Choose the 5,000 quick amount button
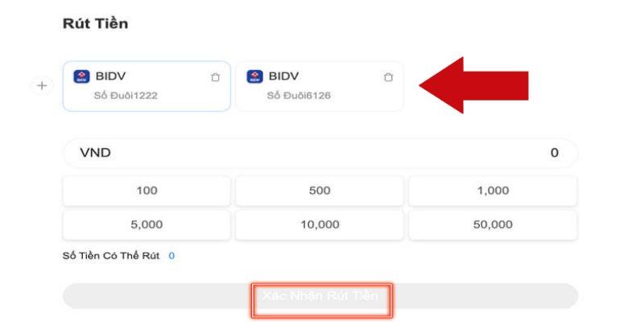644x322 pixels. point(147,225)
